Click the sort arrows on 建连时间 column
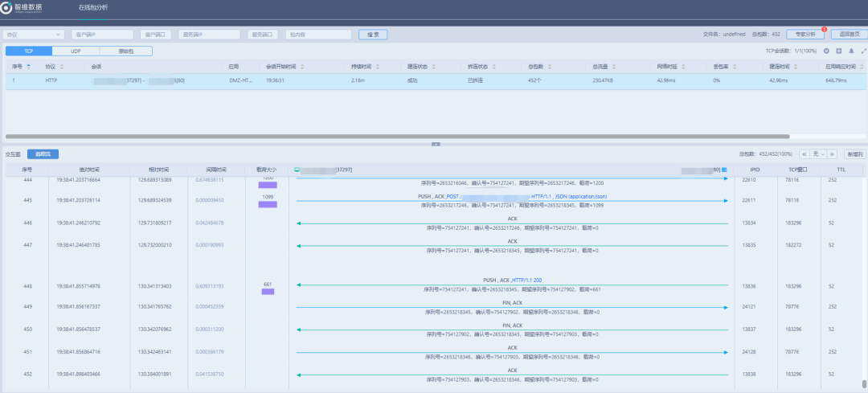 pos(795,67)
